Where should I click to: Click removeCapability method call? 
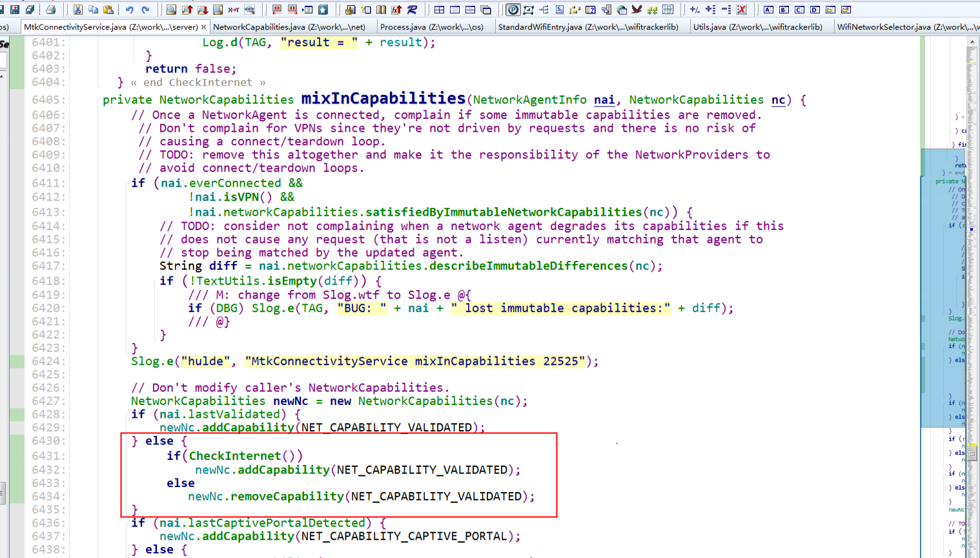pyautogui.click(x=287, y=497)
